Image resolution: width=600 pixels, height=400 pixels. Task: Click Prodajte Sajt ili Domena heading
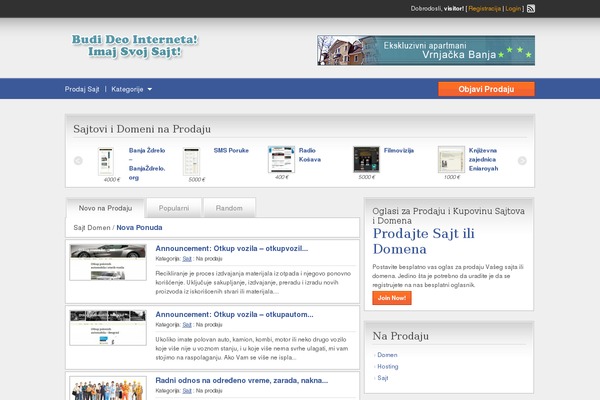point(424,241)
